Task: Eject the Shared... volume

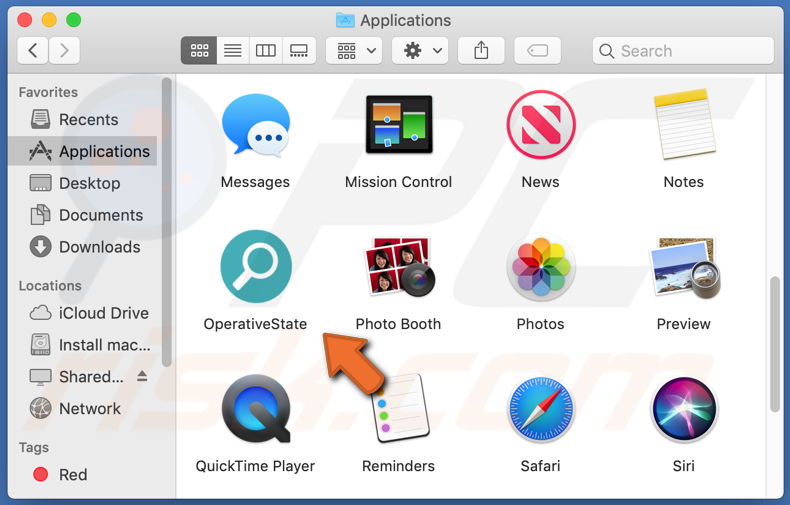Action: point(142,376)
